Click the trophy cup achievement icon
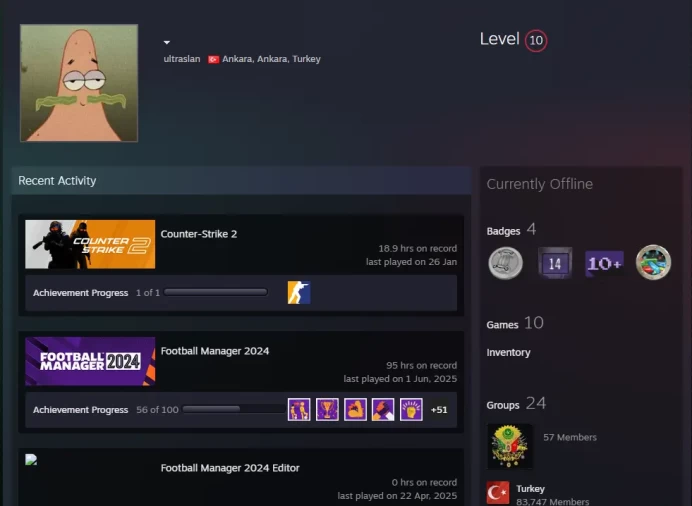Screen dimensions: 692x506 [x=327, y=409]
